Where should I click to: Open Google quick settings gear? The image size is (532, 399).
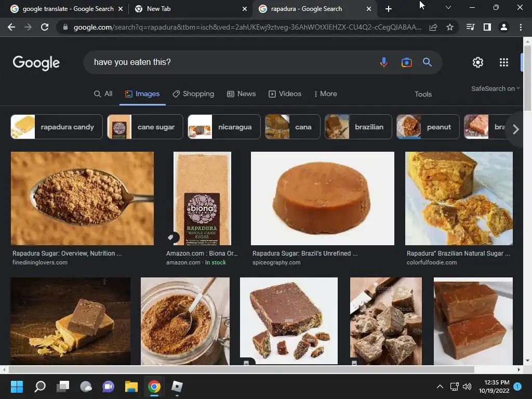pyautogui.click(x=478, y=62)
